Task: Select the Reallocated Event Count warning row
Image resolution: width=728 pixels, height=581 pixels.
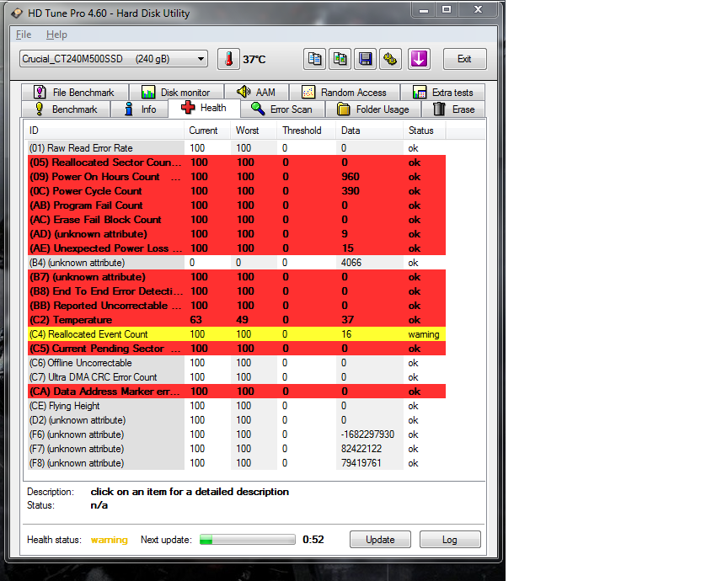Action: click(x=237, y=334)
